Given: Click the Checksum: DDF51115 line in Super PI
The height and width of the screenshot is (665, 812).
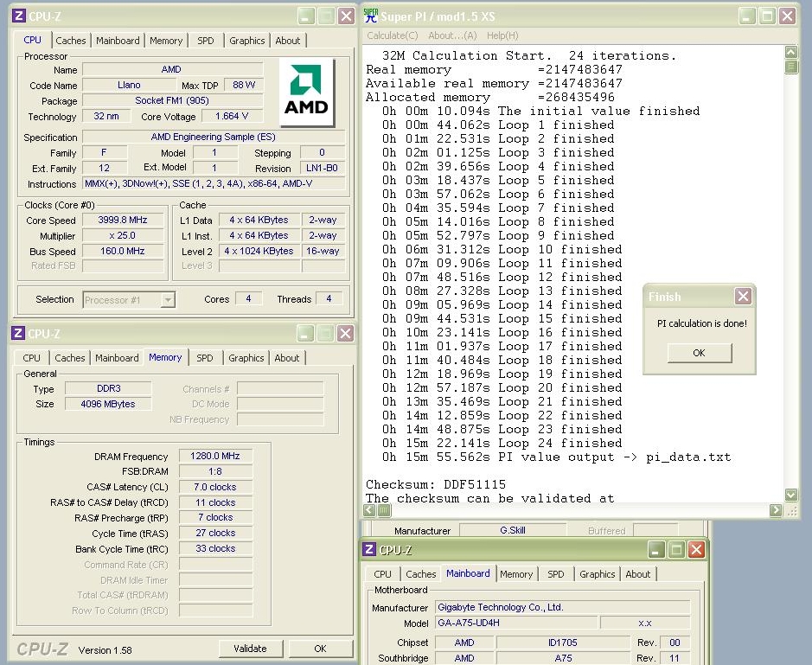Looking at the screenshot, I should click(x=436, y=485).
